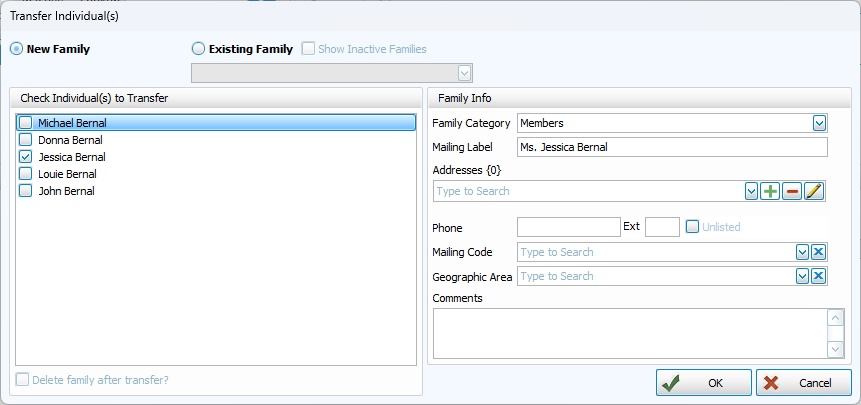Viewport: 861px width, 405px height.
Task: Click the pencil edit address icon
Action: click(814, 191)
